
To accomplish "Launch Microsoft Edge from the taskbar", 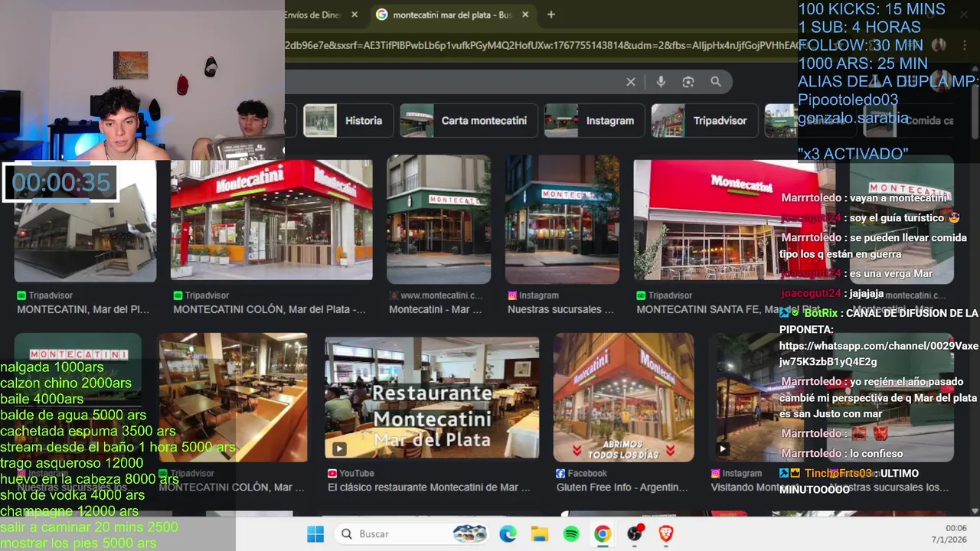I will (x=508, y=534).
